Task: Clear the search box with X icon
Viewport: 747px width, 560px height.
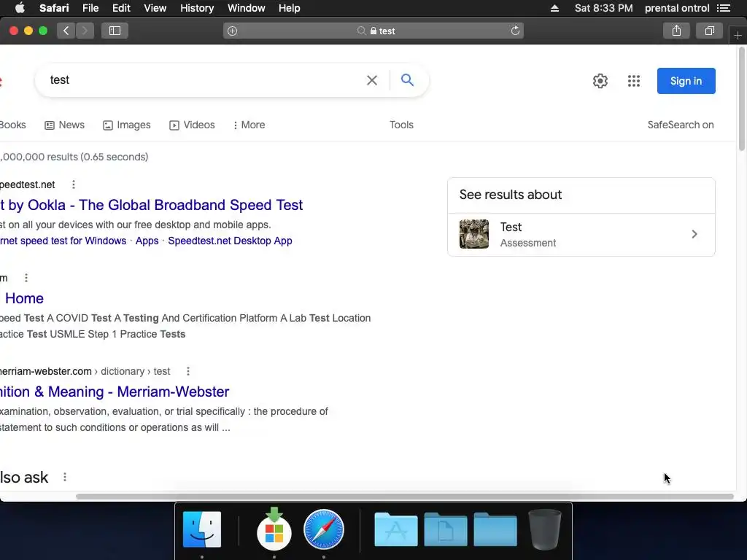Action: click(x=372, y=80)
